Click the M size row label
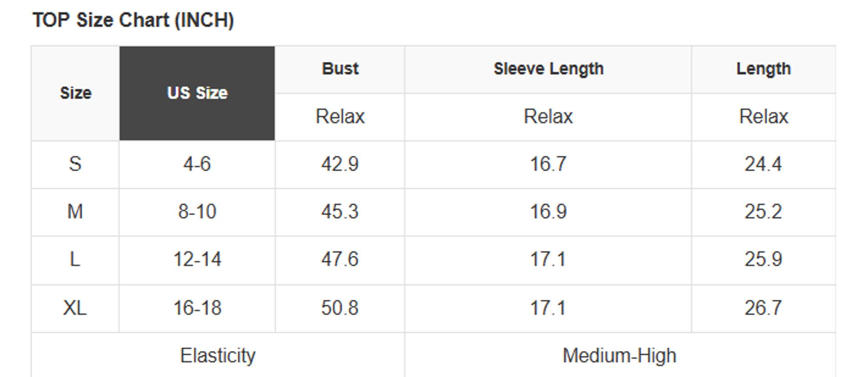This screenshot has height=377, width=868. coord(76,213)
